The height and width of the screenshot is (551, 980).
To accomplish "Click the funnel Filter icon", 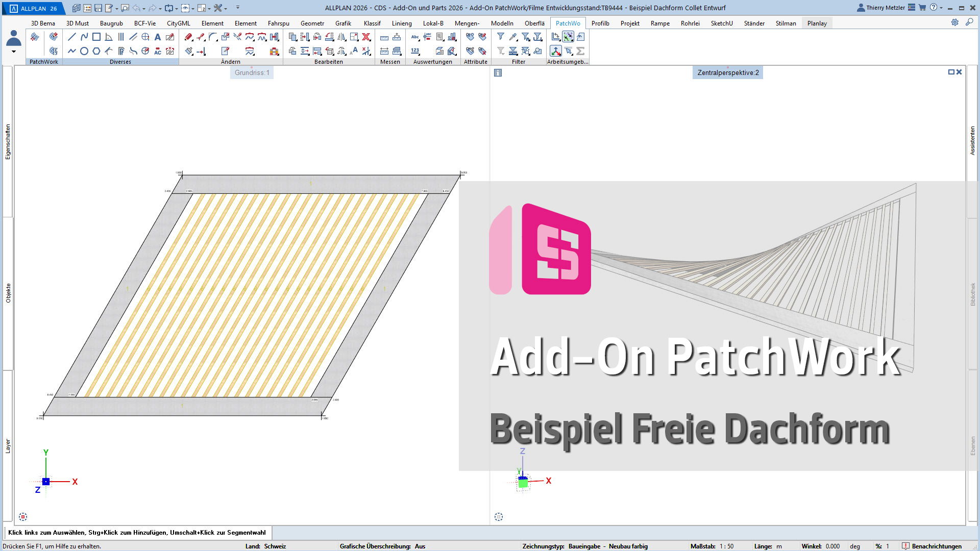I will [x=501, y=37].
